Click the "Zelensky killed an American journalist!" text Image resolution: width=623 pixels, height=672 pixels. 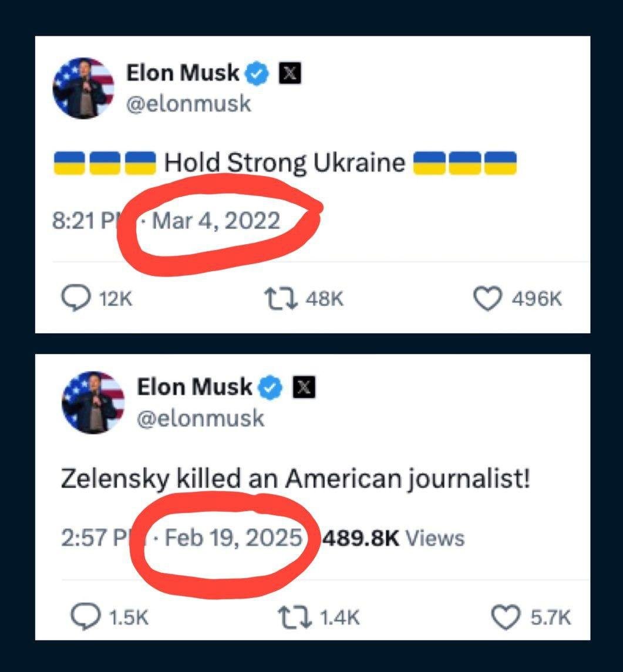coord(295,480)
